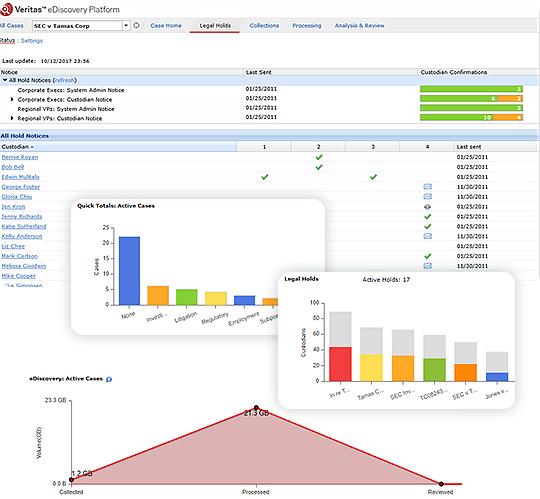Click Gloria Chiu's sent-mail envelope icon
Screen dimensions: 540x499
(427, 197)
